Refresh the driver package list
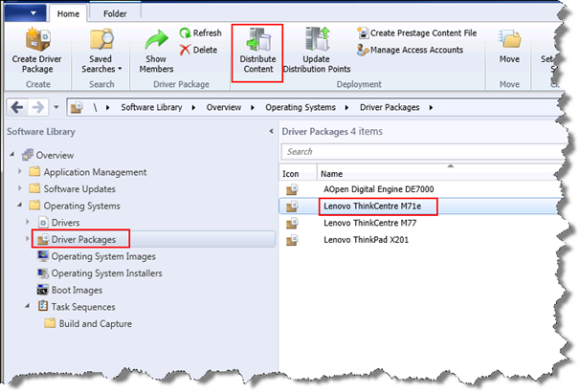Image resolution: width=579 pixels, height=392 pixels. pos(201,33)
